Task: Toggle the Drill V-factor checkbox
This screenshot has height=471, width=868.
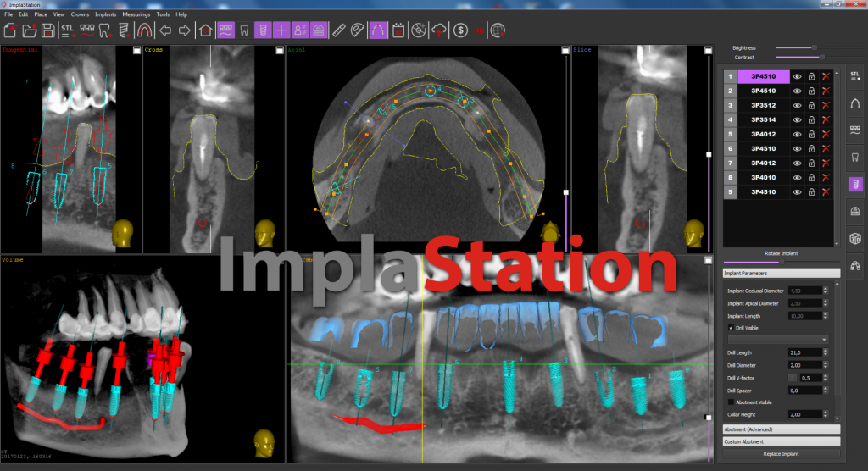Action: pyautogui.click(x=793, y=378)
